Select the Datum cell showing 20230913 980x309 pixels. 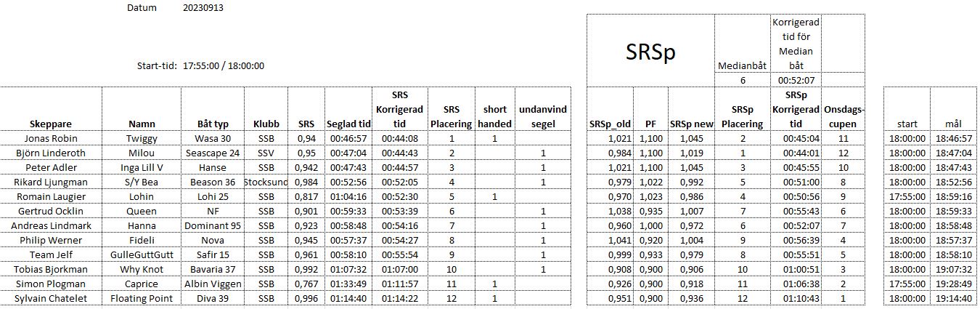coord(203,8)
